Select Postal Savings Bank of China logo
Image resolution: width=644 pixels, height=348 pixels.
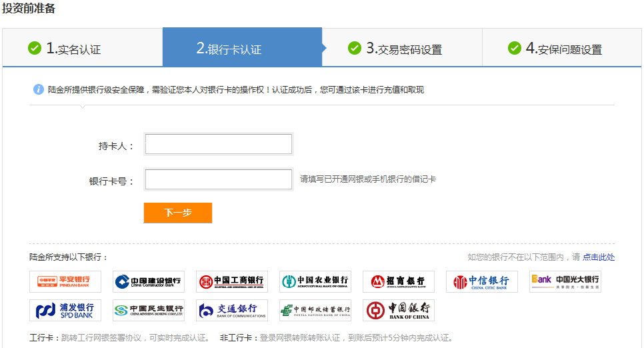pos(315,310)
